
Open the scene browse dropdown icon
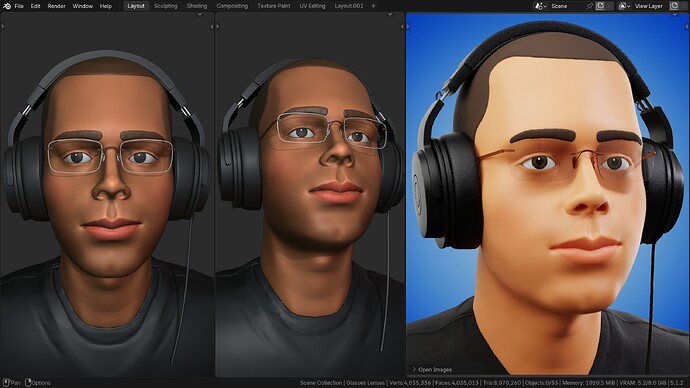[x=540, y=6]
